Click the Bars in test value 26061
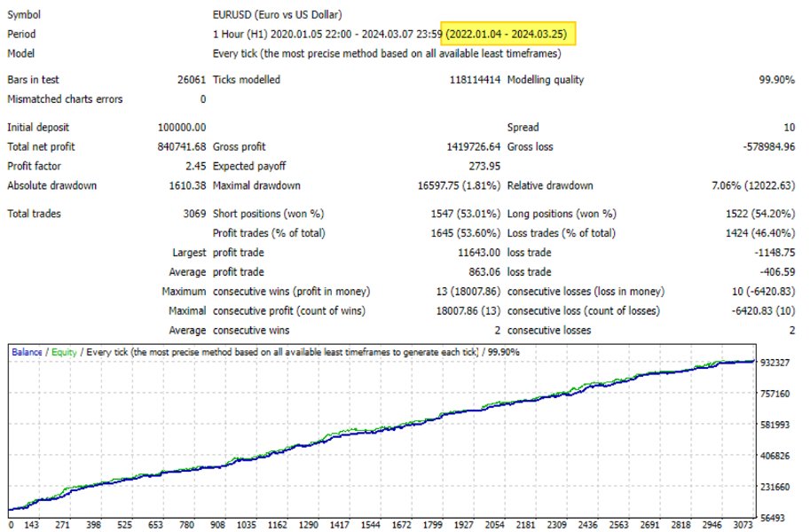 tap(192, 80)
